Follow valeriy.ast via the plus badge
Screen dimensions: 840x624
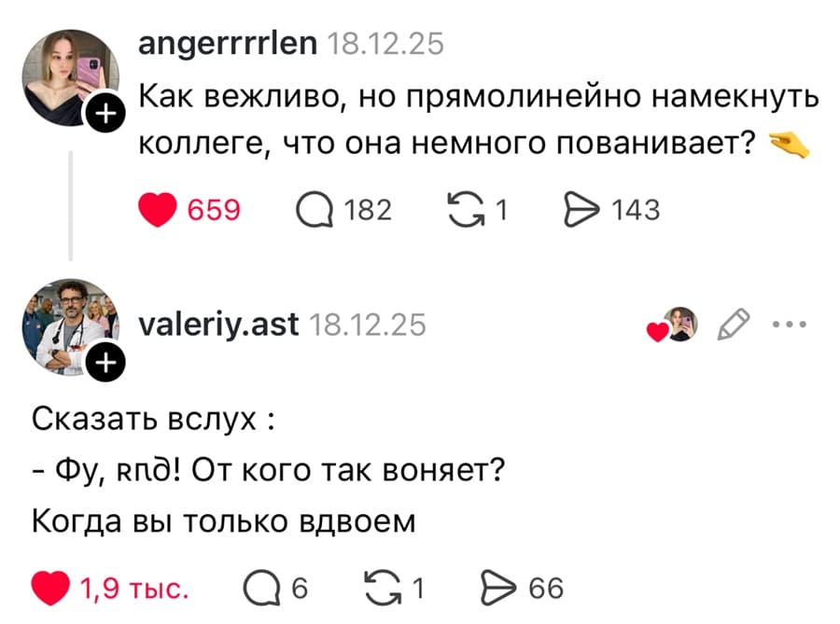106,361
